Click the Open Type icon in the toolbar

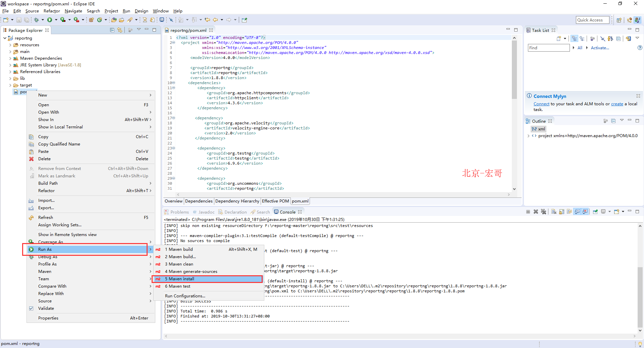pos(114,20)
